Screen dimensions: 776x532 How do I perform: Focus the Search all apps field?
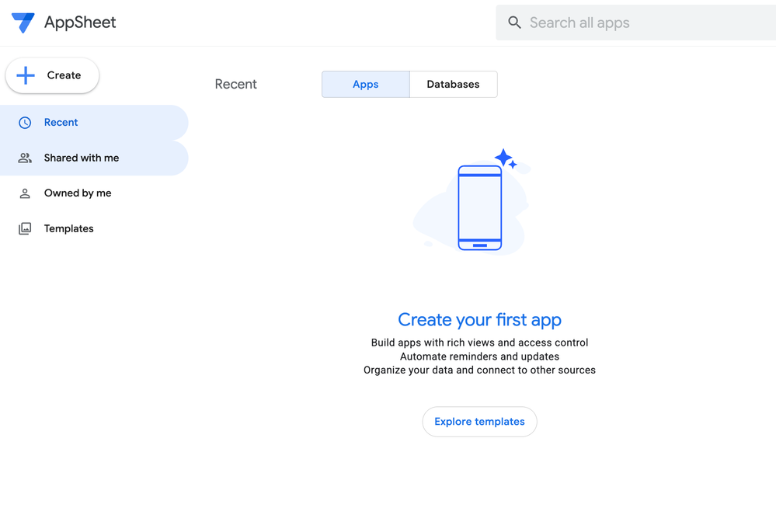pyautogui.click(x=636, y=23)
